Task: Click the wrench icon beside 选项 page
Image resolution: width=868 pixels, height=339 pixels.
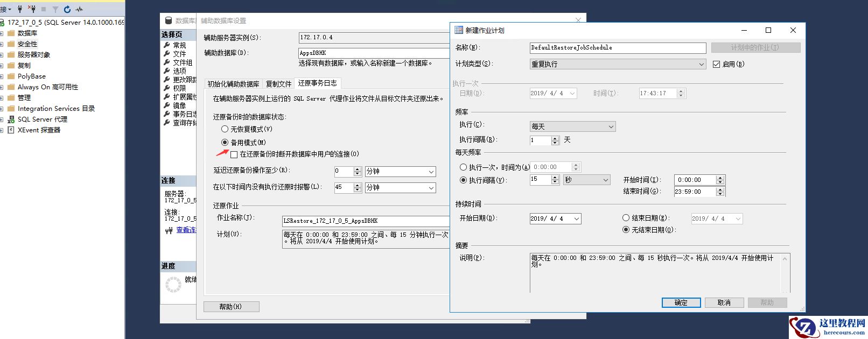Action: point(167,71)
